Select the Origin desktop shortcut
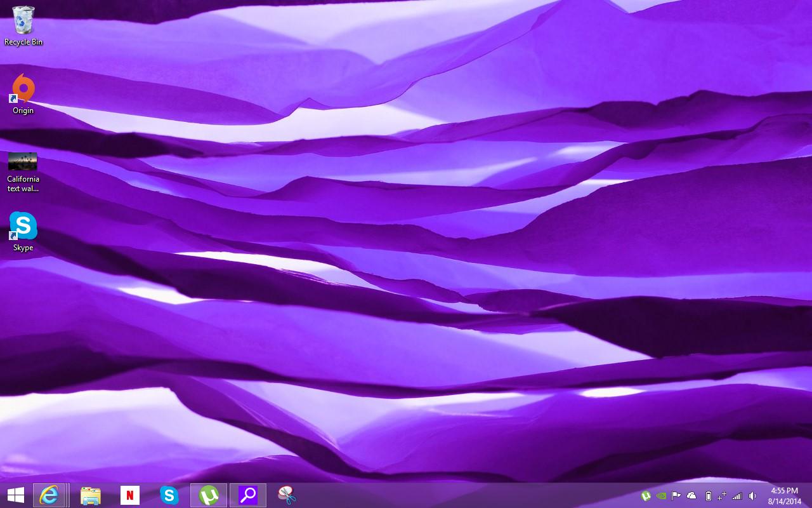This screenshot has width=812, height=508. [23, 94]
